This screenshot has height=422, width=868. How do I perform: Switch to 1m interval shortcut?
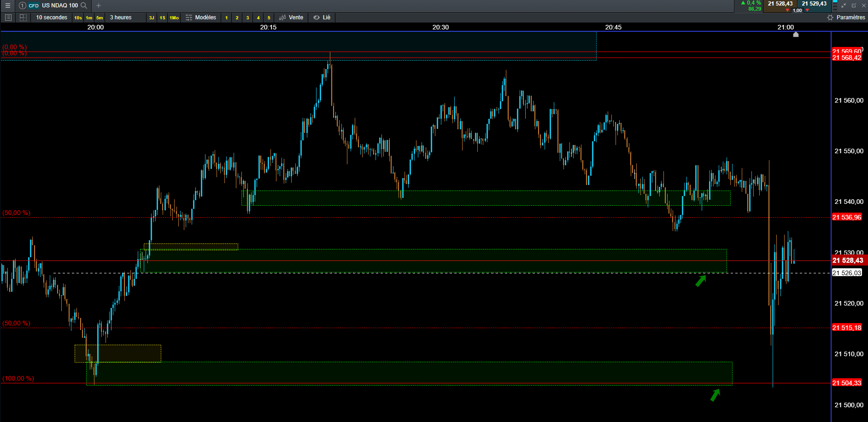click(89, 17)
